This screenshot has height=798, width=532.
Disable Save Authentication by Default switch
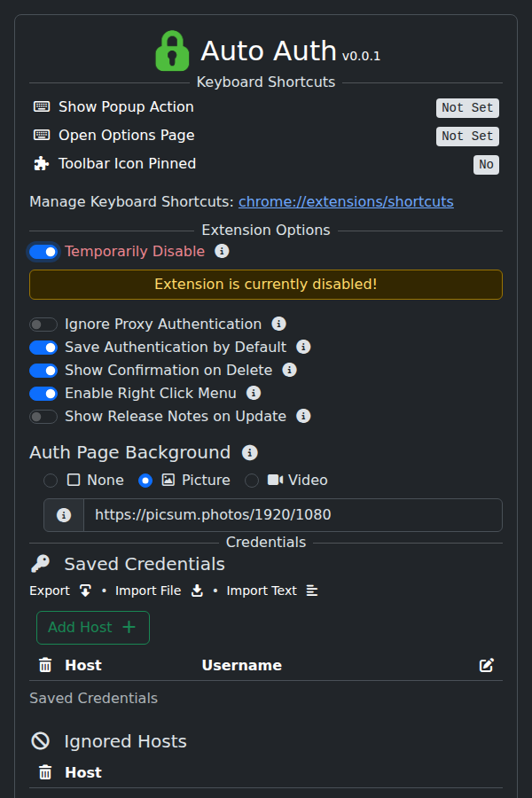(x=43, y=348)
